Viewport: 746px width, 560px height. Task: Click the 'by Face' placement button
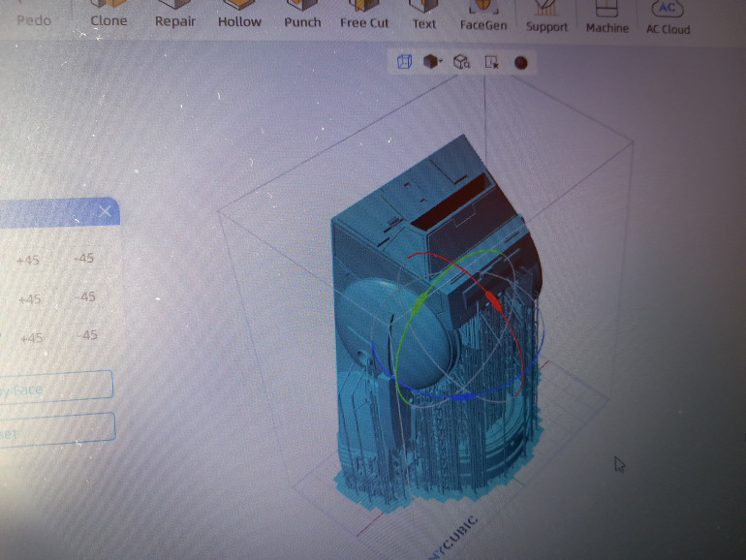[x=56, y=388]
